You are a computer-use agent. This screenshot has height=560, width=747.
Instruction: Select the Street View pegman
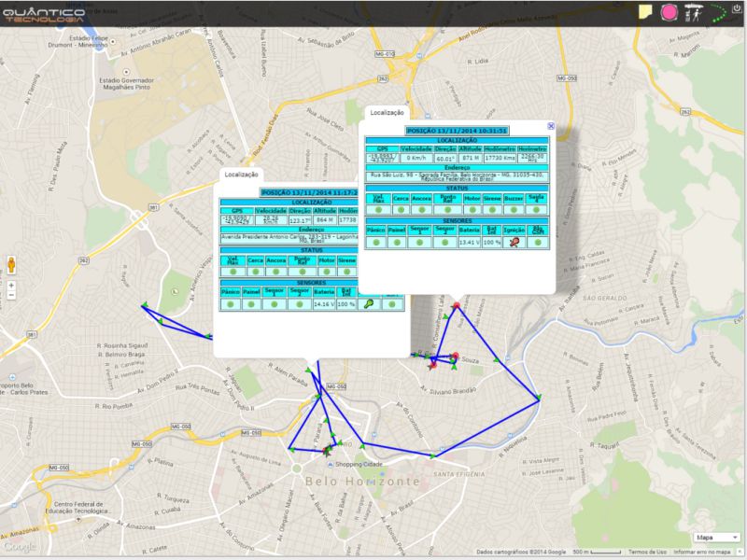point(11,265)
